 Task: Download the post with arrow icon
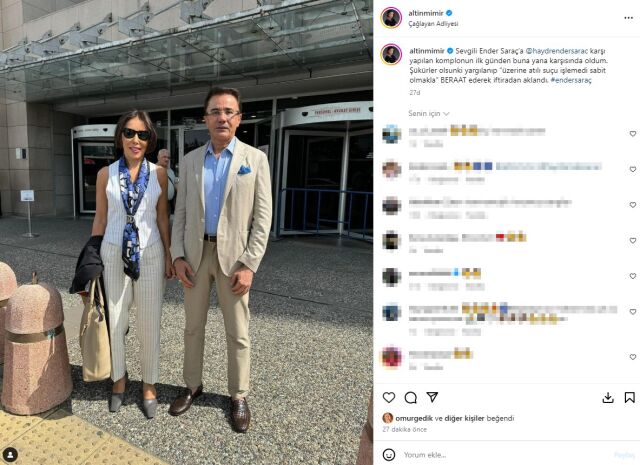pos(608,398)
